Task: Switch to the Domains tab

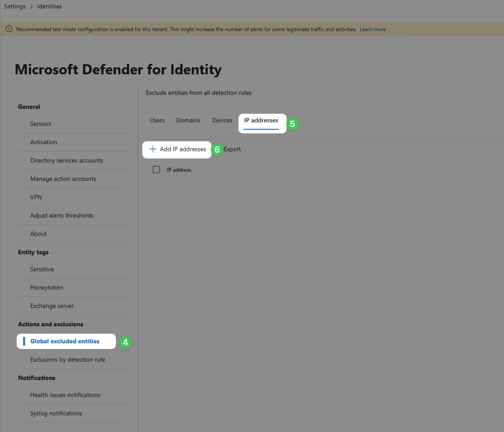Action: click(x=188, y=120)
